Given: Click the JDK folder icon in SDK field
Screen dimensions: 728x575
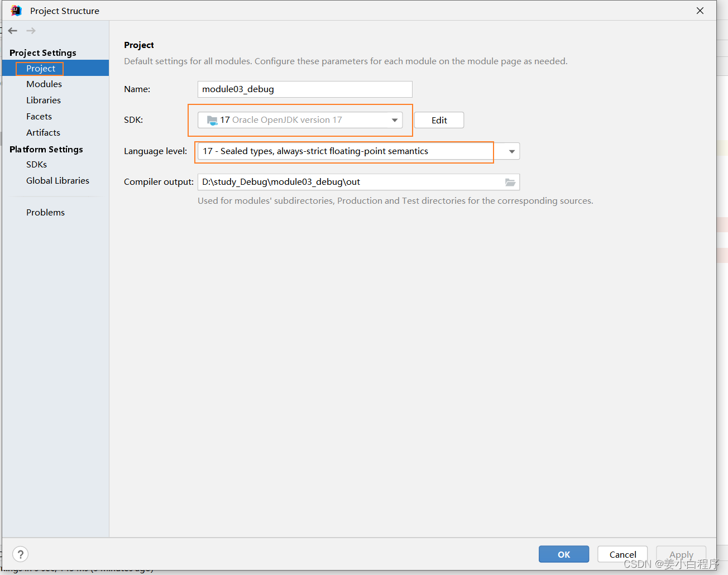Looking at the screenshot, I should point(212,120).
